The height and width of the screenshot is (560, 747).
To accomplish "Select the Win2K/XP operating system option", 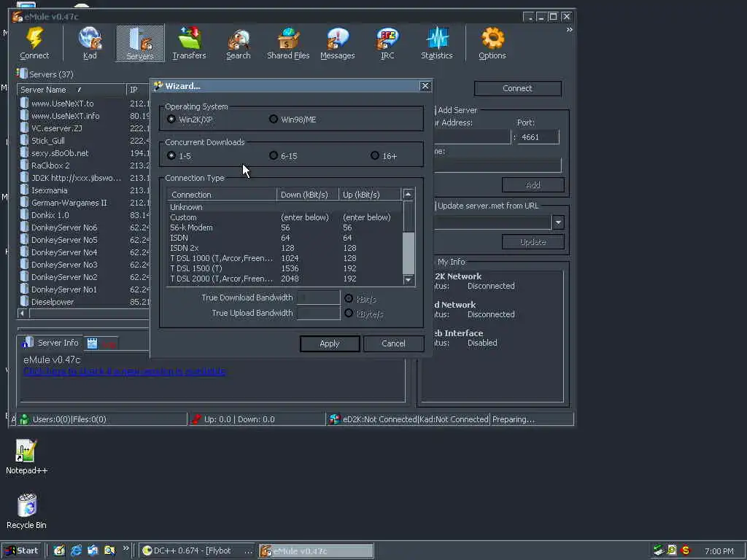I will tap(171, 119).
